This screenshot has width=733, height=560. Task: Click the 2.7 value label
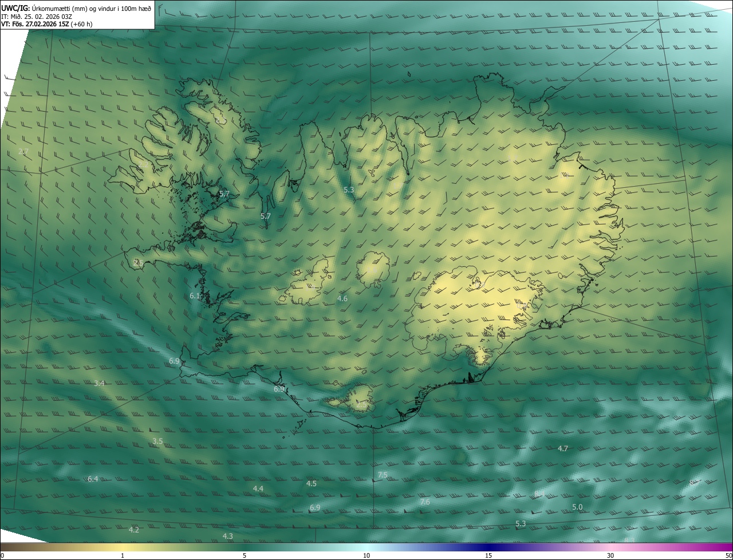(x=23, y=152)
